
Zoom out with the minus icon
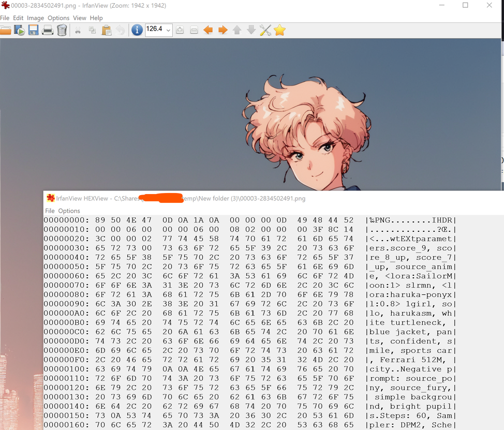click(194, 30)
